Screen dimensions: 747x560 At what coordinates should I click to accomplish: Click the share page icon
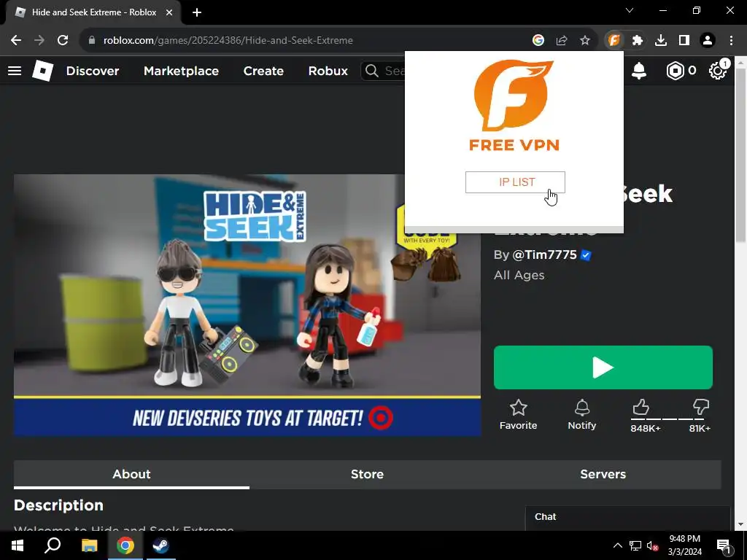[x=562, y=41]
